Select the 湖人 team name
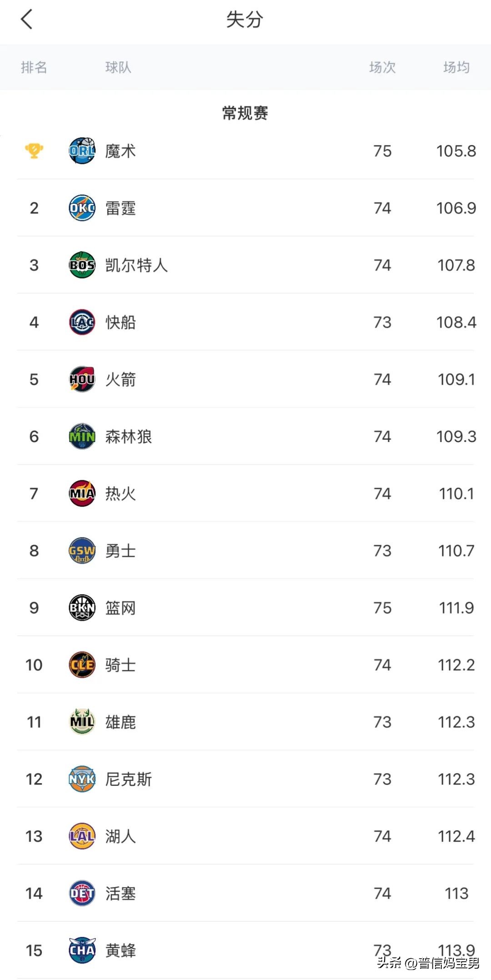Screen dimensions: 491x980 click(x=120, y=836)
